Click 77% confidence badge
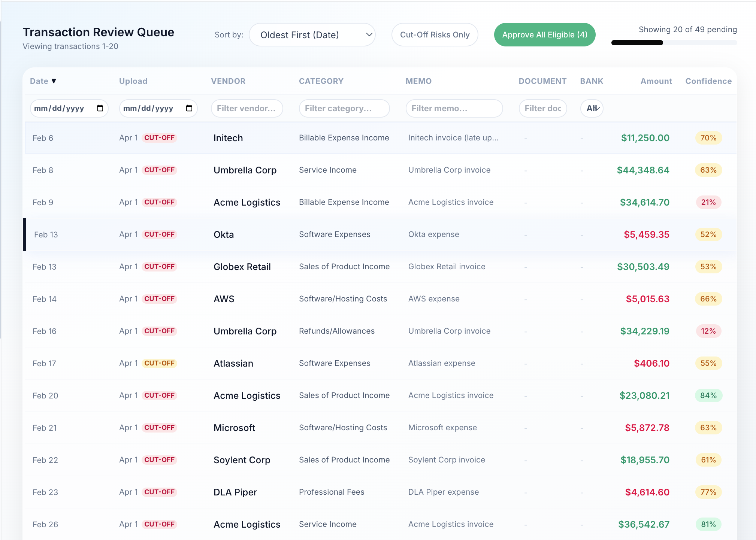Screen dimensions: 756x540 click(x=708, y=492)
